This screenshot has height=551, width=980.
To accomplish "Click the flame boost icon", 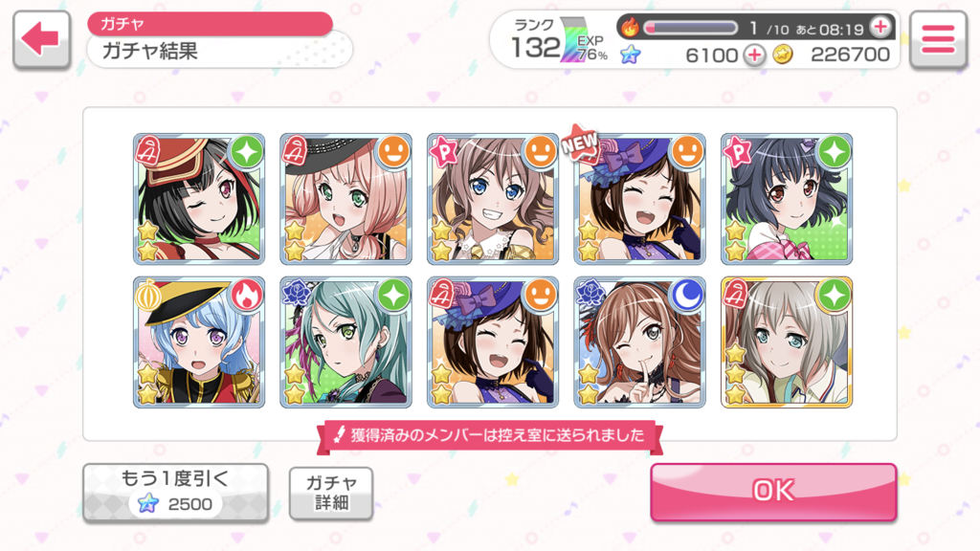I will (x=630, y=27).
